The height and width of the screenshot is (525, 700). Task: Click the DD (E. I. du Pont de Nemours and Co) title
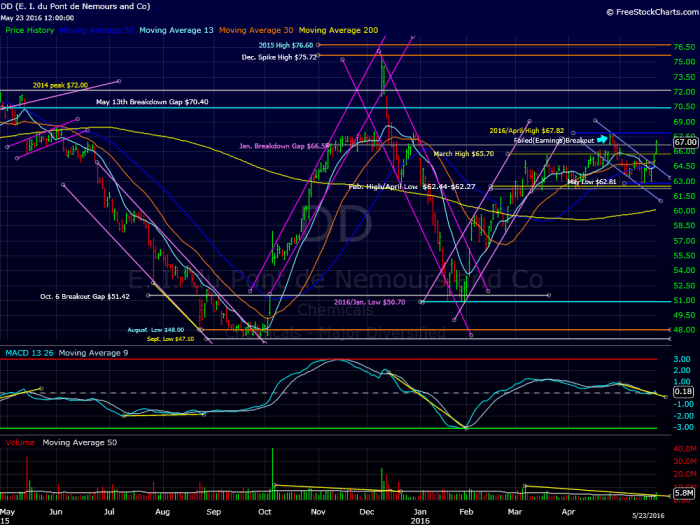[75, 6]
